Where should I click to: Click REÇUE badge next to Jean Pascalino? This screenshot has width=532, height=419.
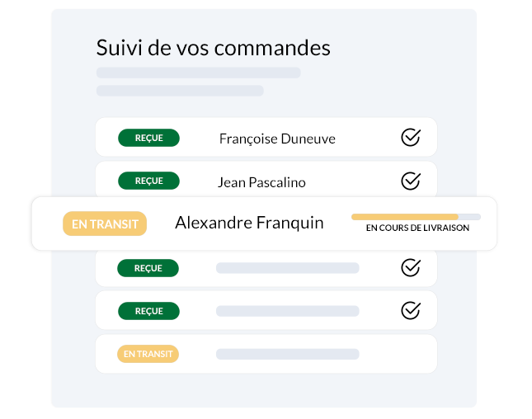(148, 181)
